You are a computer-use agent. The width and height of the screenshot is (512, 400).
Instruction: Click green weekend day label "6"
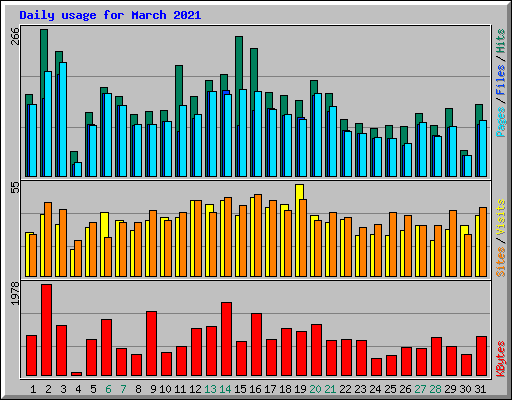108,389
